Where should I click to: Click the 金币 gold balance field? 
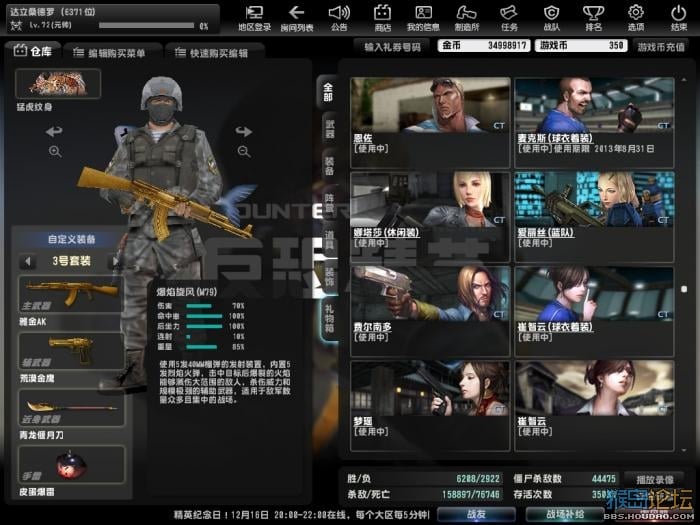pyautogui.click(x=484, y=46)
